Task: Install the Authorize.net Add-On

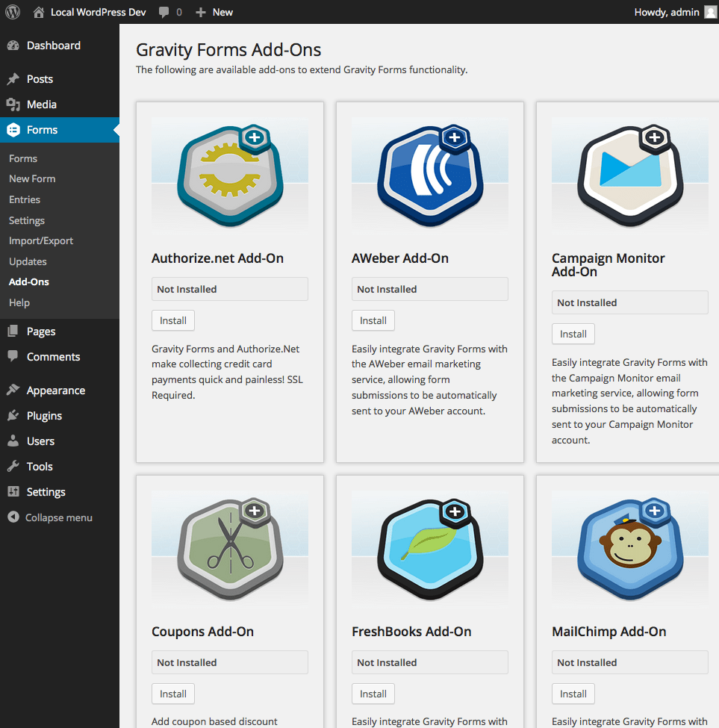Action: coord(172,320)
